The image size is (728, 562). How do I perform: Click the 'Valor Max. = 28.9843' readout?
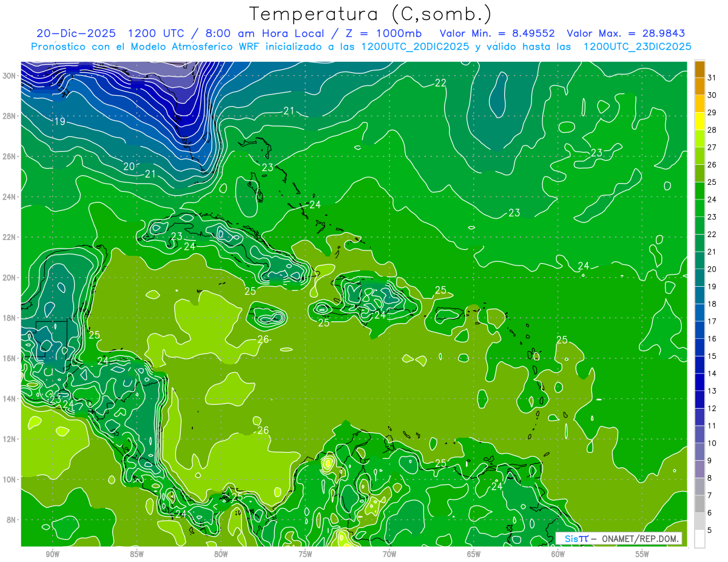(625, 33)
